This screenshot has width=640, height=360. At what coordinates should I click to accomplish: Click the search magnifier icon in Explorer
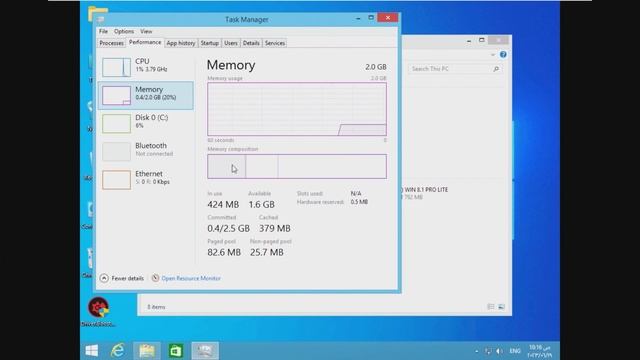point(496,69)
